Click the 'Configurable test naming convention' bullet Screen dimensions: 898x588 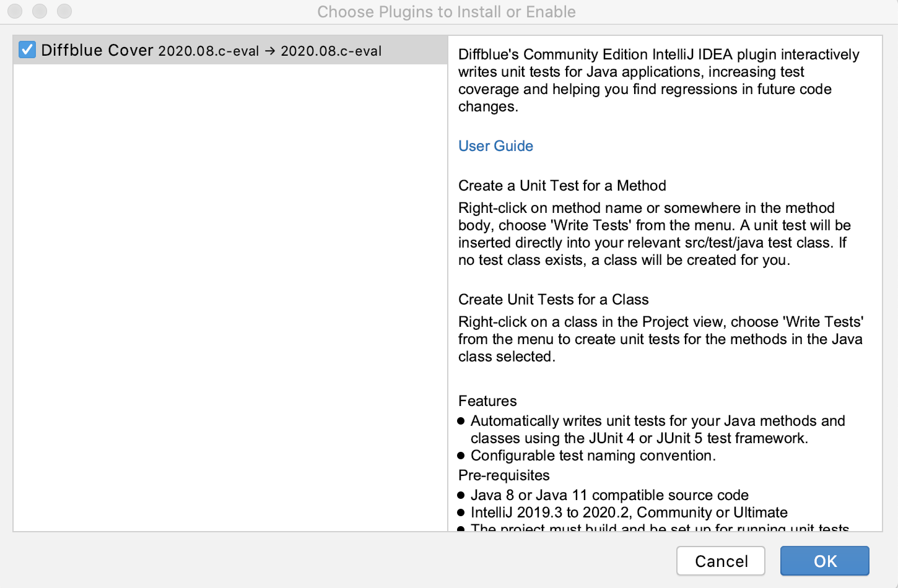(x=593, y=456)
